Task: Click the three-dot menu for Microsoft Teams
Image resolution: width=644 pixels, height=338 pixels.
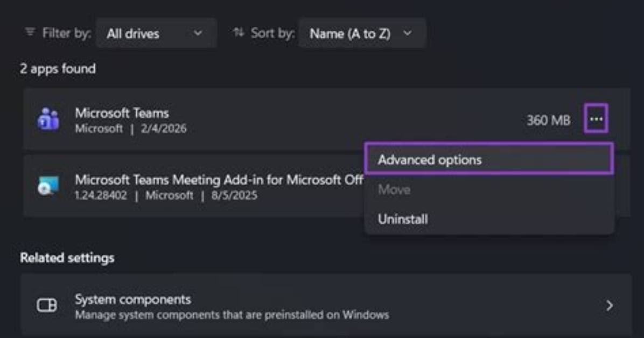Action: [x=596, y=119]
